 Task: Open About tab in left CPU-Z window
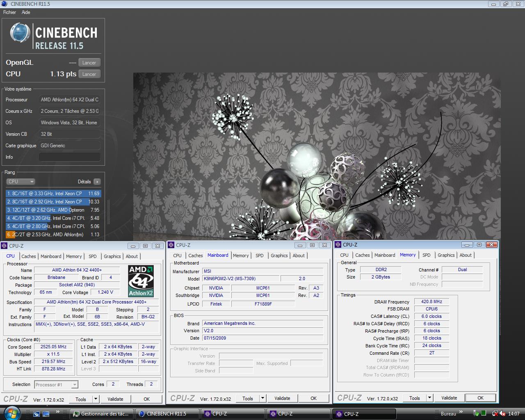pos(132,256)
